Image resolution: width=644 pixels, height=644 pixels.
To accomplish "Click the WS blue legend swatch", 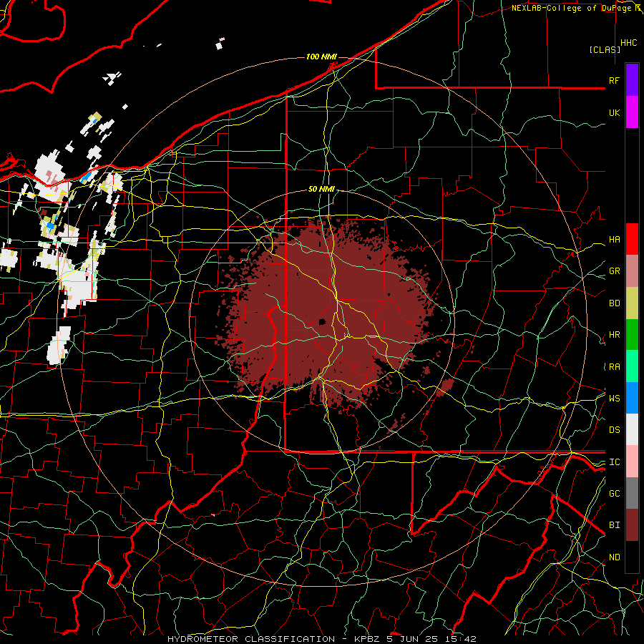I will coord(632,398).
